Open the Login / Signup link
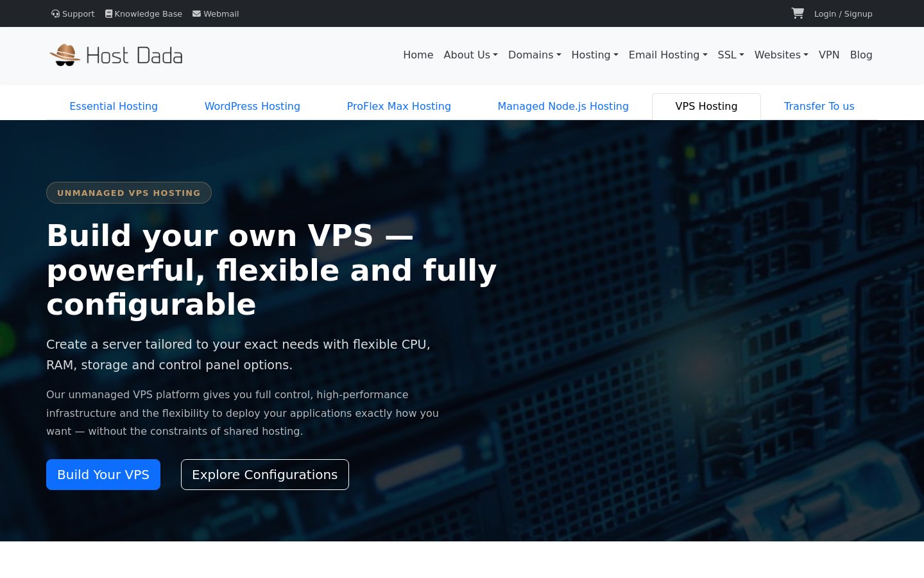This screenshot has height=578, width=924. tap(843, 13)
